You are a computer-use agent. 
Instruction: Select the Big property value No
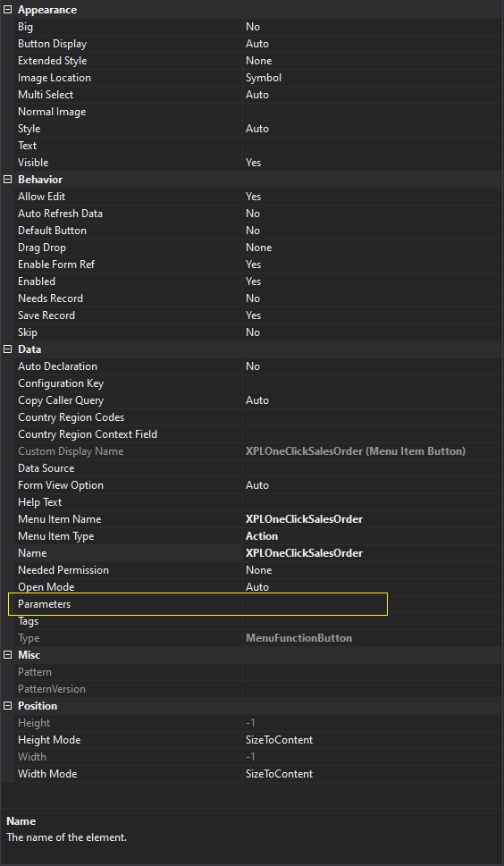pos(253,27)
